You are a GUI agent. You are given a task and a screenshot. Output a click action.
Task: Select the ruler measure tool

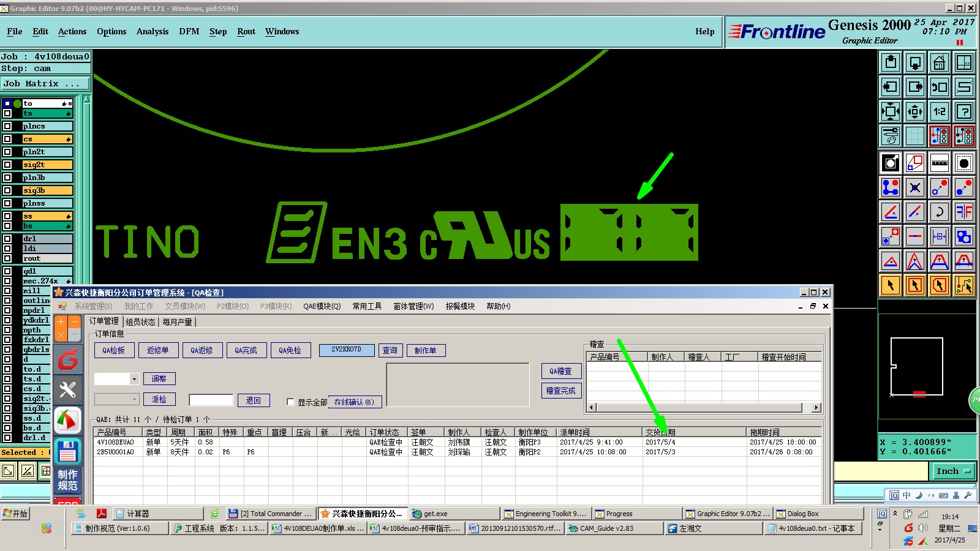939,163
